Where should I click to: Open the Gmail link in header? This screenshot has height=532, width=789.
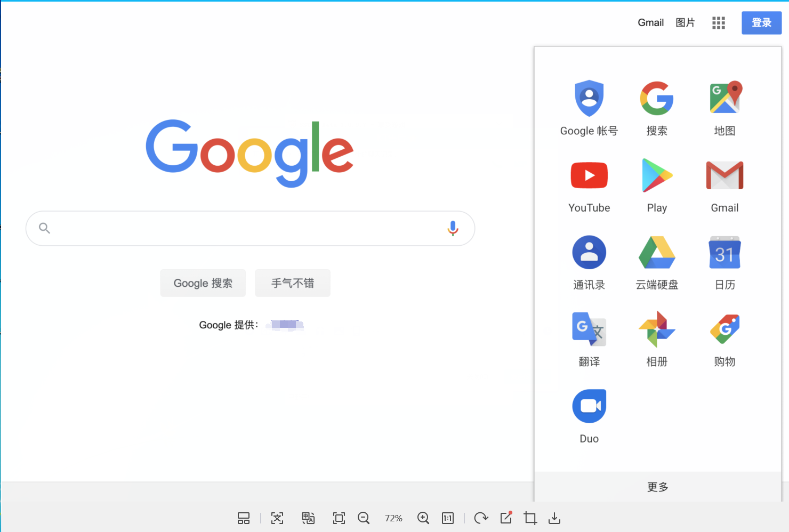(651, 22)
